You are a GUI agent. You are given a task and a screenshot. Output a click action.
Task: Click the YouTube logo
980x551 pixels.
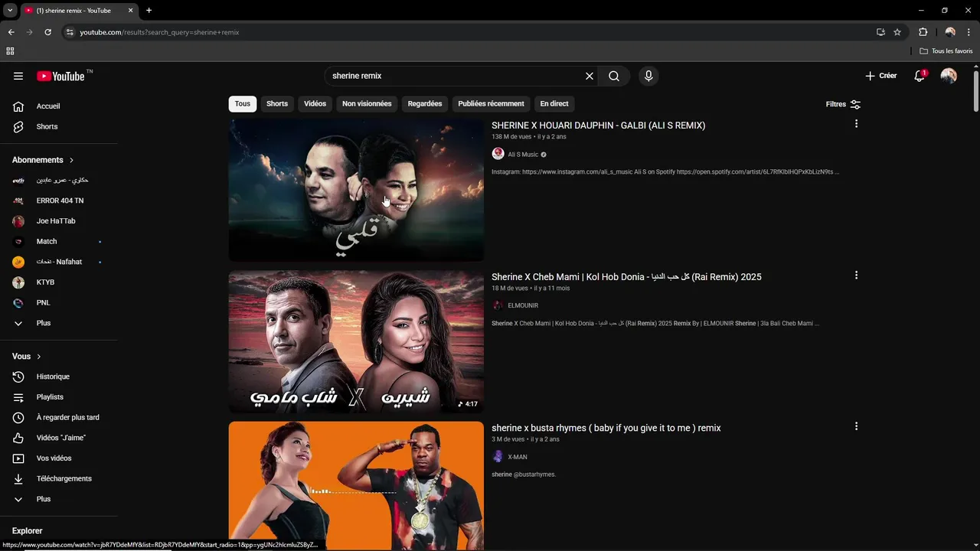[x=61, y=76]
